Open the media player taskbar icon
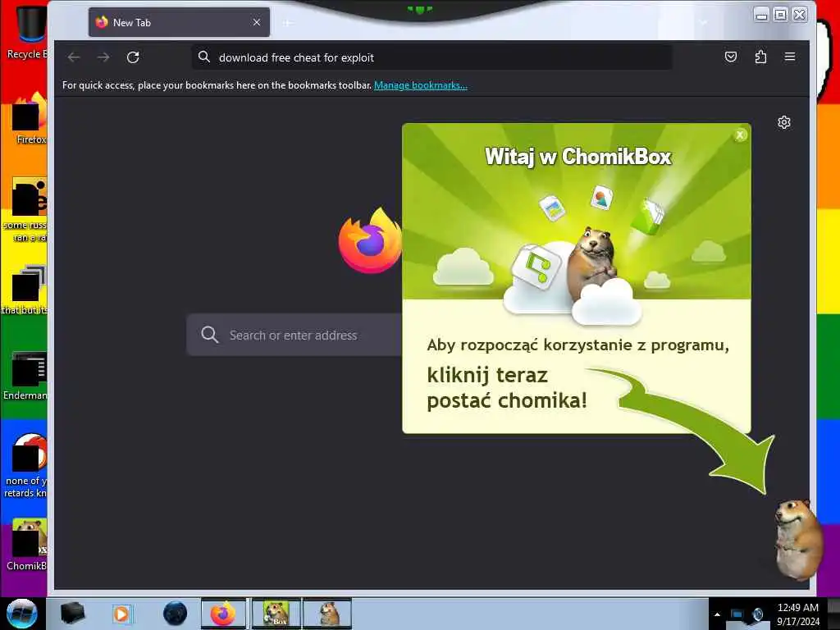This screenshot has height=630, width=840. (x=121, y=614)
